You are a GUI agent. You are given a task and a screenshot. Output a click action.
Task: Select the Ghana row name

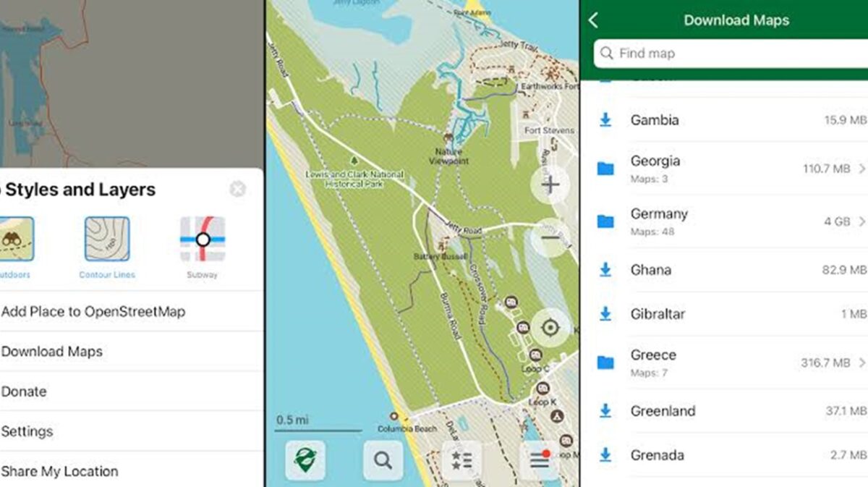pos(651,270)
